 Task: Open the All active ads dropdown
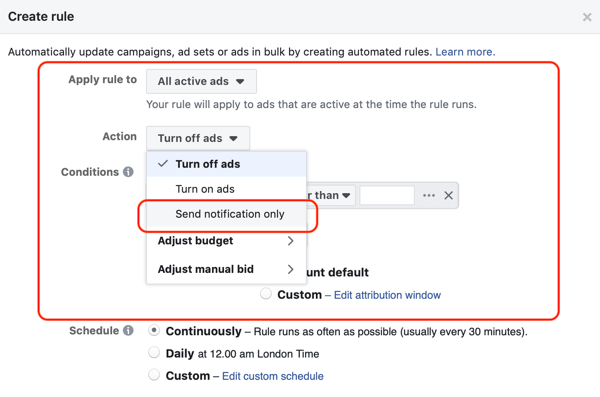pyautogui.click(x=201, y=81)
